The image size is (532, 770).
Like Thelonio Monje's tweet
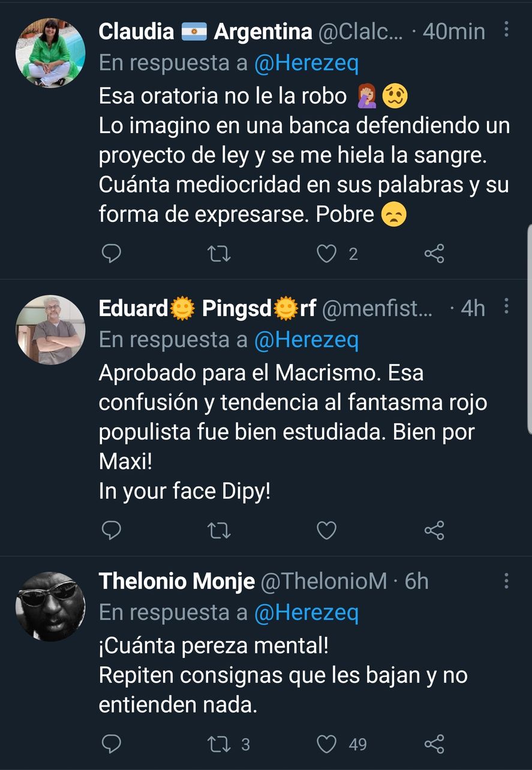click(326, 744)
